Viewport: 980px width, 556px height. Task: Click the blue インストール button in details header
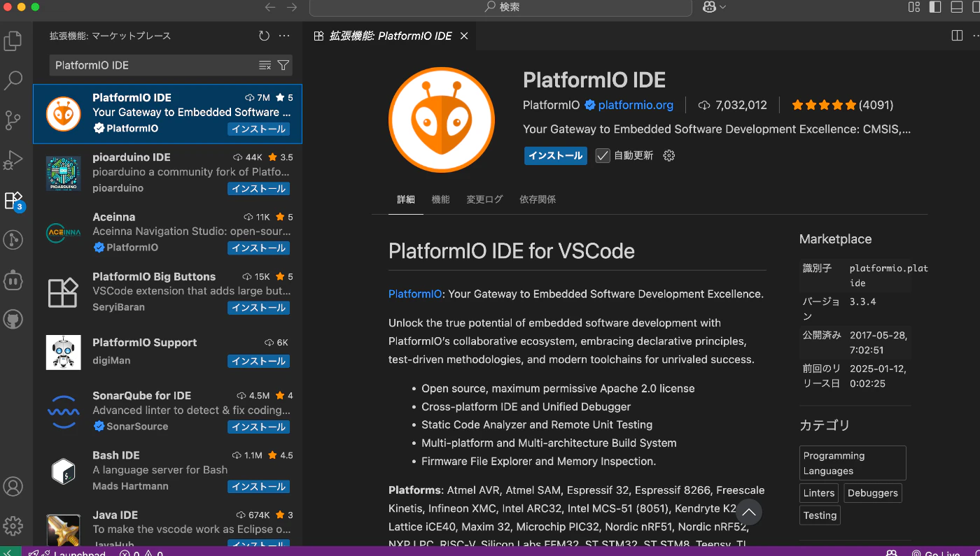click(x=555, y=155)
